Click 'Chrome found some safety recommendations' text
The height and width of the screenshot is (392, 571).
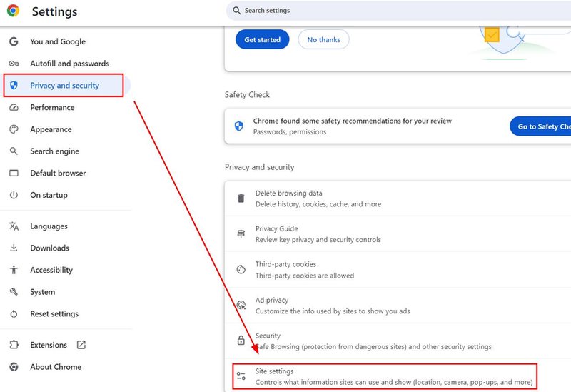tap(352, 121)
